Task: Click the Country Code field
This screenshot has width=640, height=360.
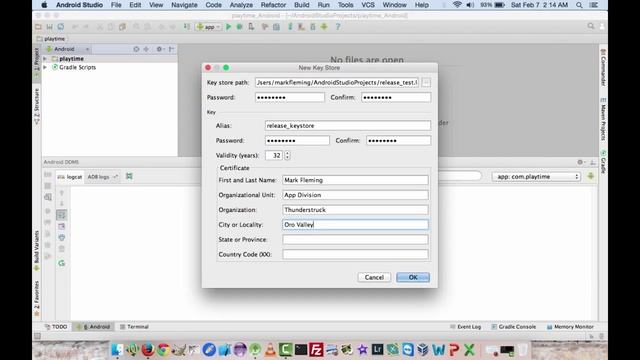Action: (x=356, y=254)
